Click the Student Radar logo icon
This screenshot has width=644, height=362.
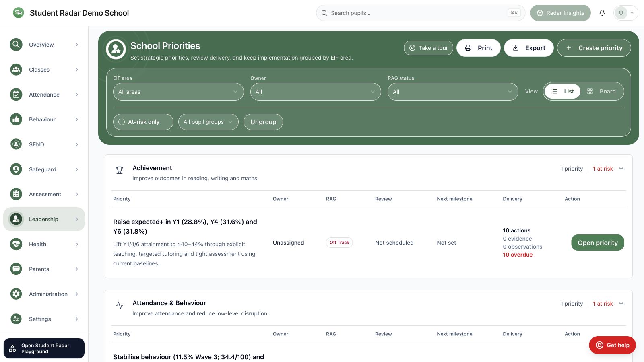19,13
